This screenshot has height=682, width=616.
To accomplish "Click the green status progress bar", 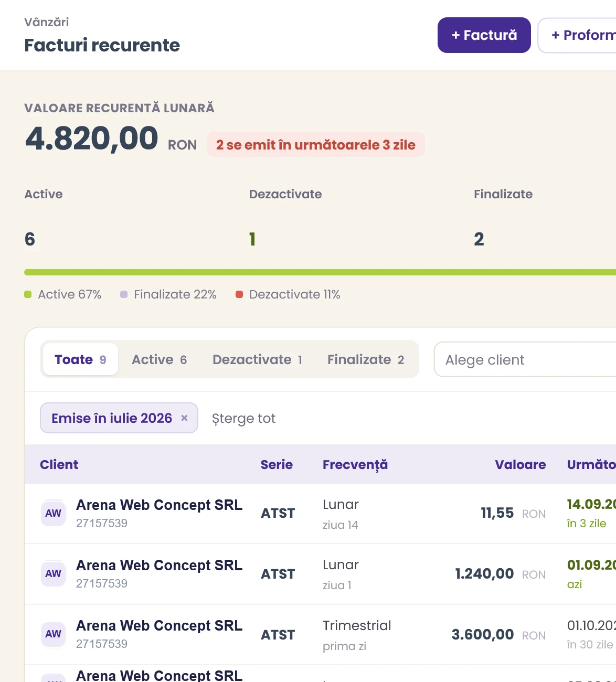I will (x=320, y=272).
